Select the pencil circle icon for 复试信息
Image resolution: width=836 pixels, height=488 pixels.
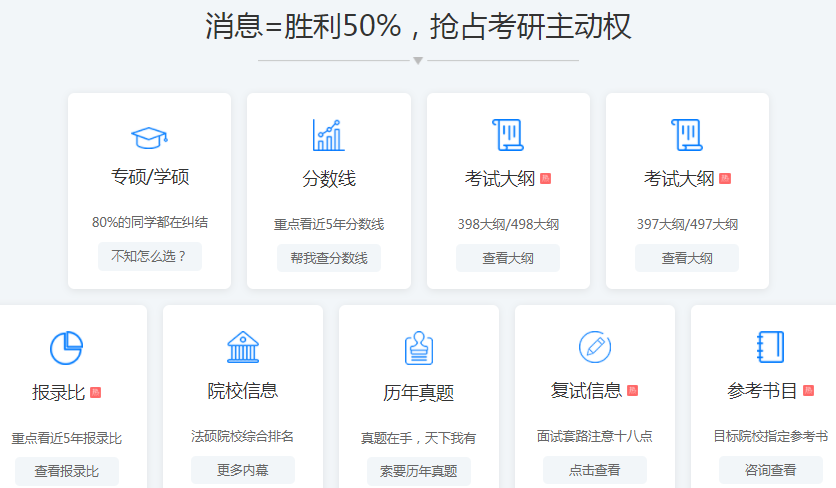point(595,347)
